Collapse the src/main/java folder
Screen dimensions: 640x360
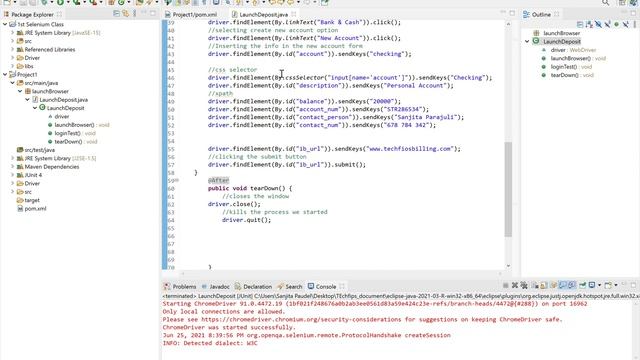(12, 83)
